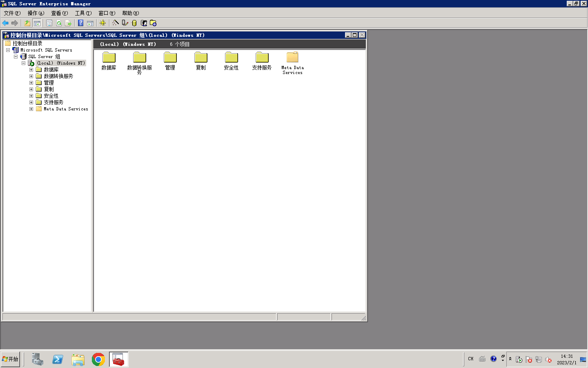
Task: Open Server Manager from taskbar
Action: click(x=37, y=359)
